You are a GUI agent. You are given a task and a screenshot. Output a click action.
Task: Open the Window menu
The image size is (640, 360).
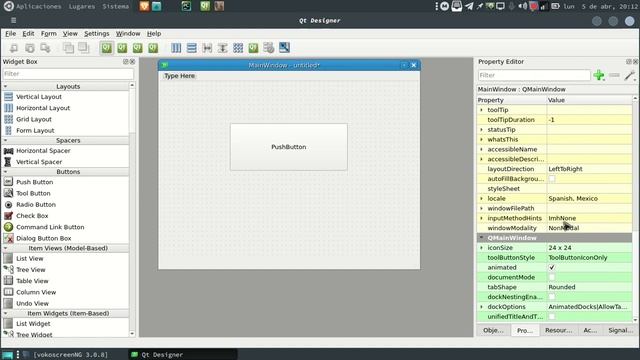[128, 33]
